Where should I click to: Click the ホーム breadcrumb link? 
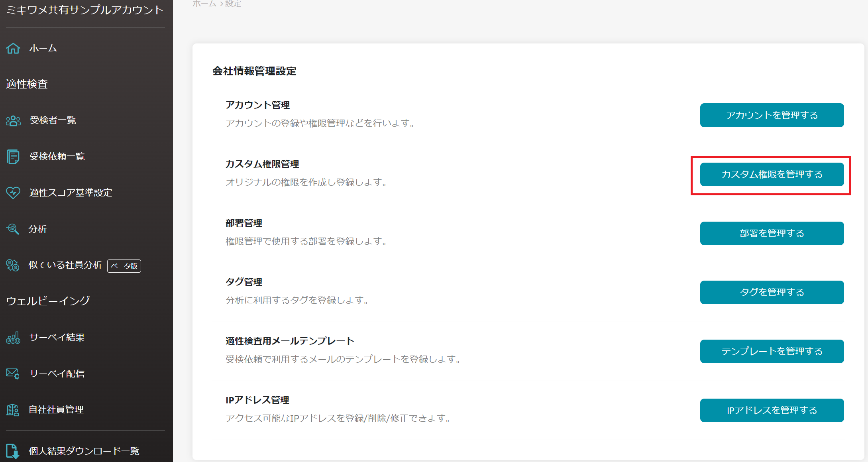coord(204,4)
